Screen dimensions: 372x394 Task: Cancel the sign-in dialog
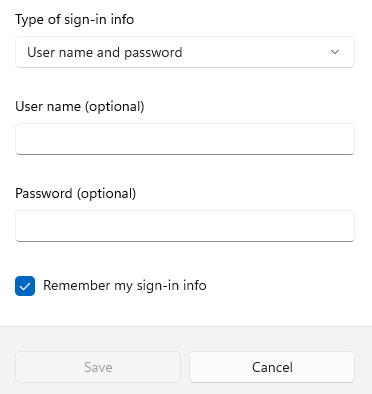pos(272,367)
